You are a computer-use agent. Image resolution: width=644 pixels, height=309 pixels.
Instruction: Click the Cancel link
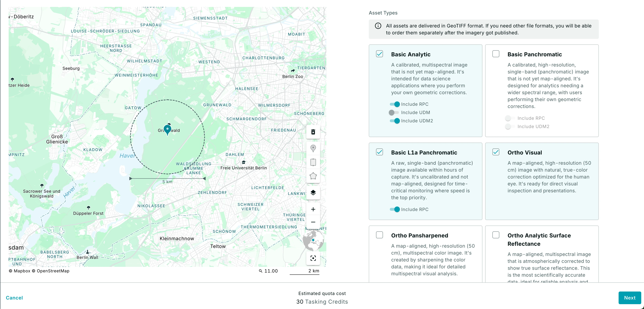coord(14,298)
